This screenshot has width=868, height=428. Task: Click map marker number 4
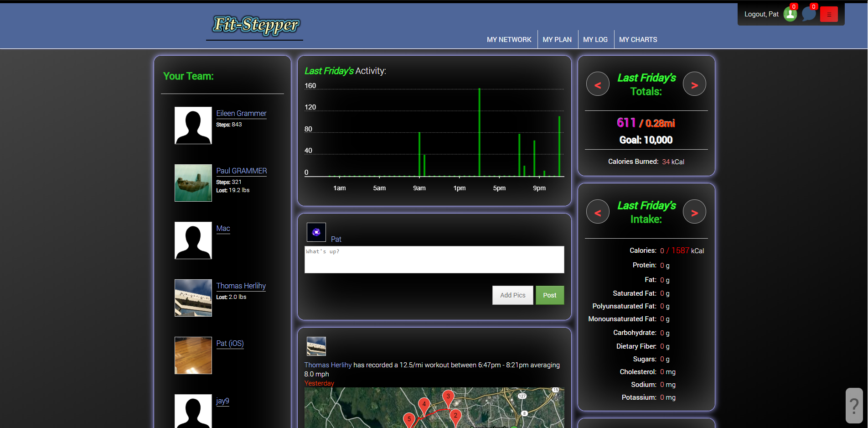[x=424, y=405]
